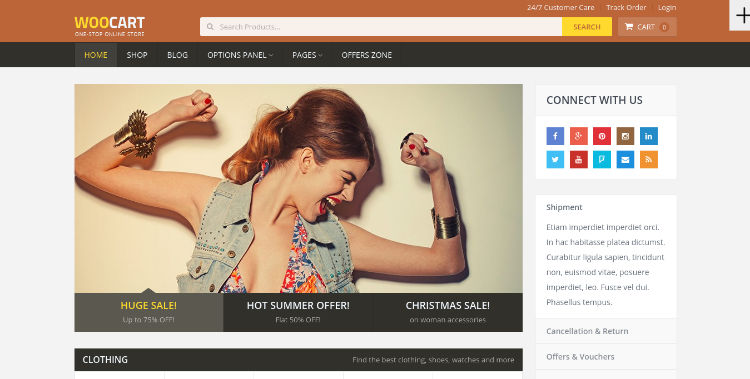Open the Google Plus social icon

point(578,136)
